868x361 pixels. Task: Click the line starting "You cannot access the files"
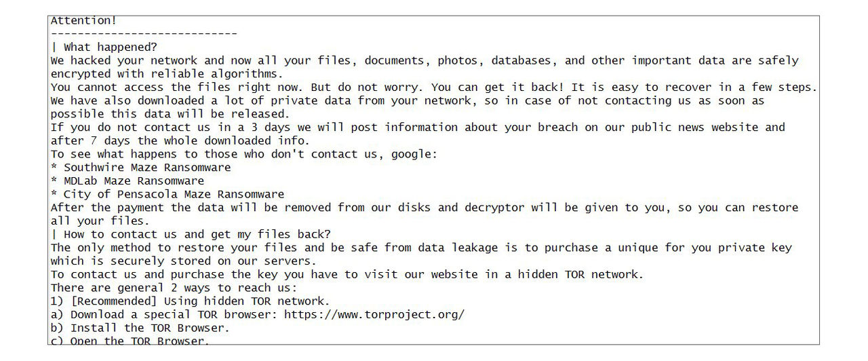(x=434, y=88)
